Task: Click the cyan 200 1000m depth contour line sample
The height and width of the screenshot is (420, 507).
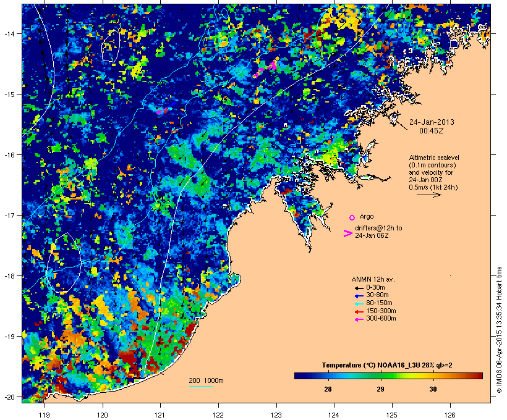Action: (201, 387)
